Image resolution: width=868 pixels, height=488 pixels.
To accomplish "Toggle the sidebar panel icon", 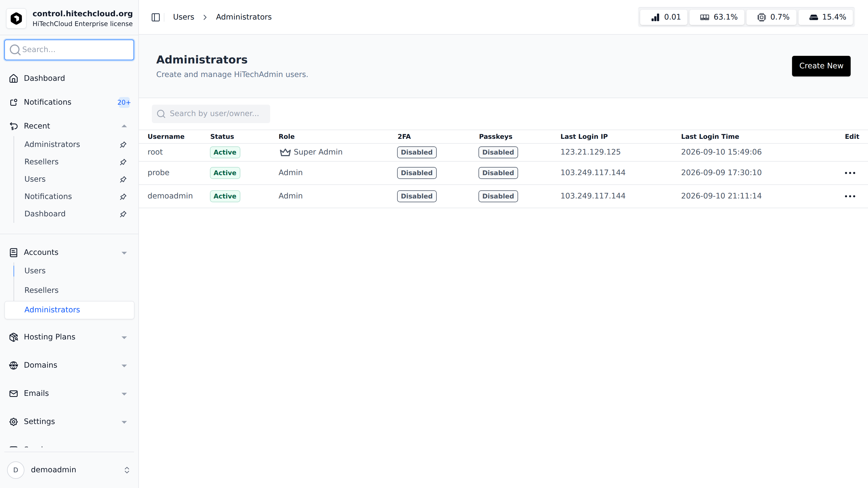I will (x=155, y=17).
